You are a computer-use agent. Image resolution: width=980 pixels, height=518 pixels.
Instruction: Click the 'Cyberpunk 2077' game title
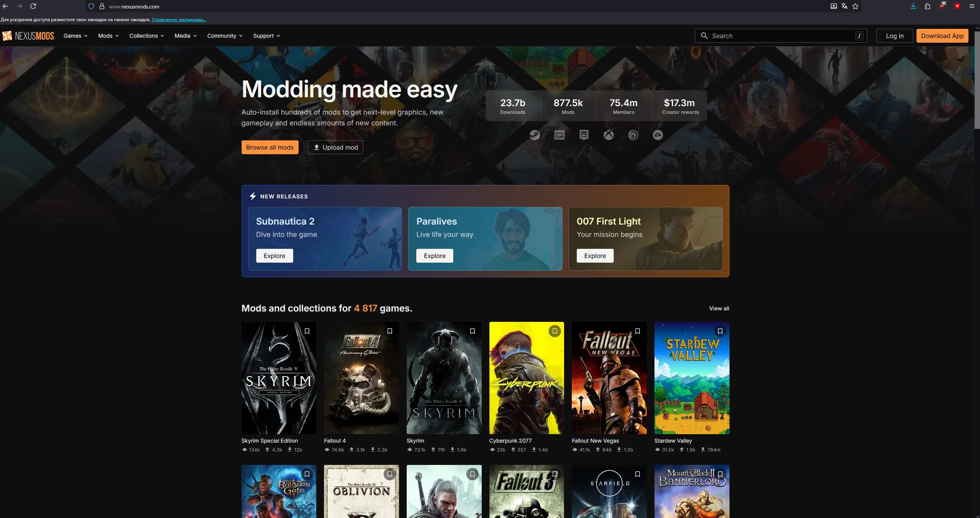pos(510,441)
